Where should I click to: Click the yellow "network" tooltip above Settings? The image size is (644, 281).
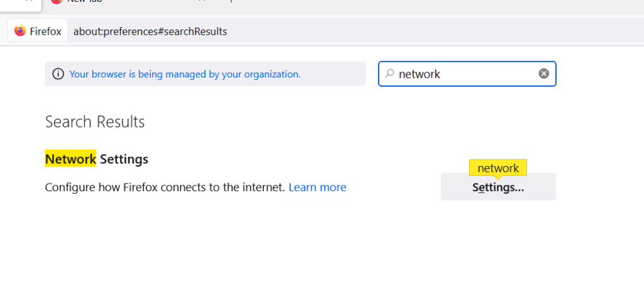(x=498, y=168)
